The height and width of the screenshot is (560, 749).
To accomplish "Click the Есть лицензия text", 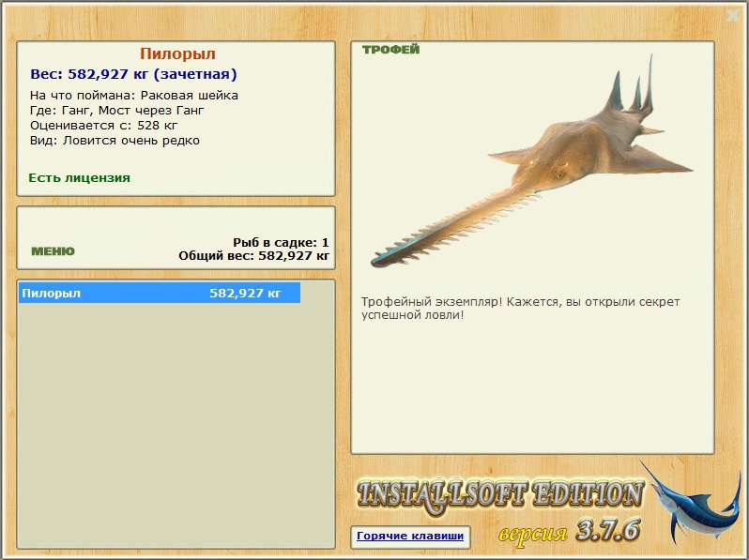I will click(79, 178).
